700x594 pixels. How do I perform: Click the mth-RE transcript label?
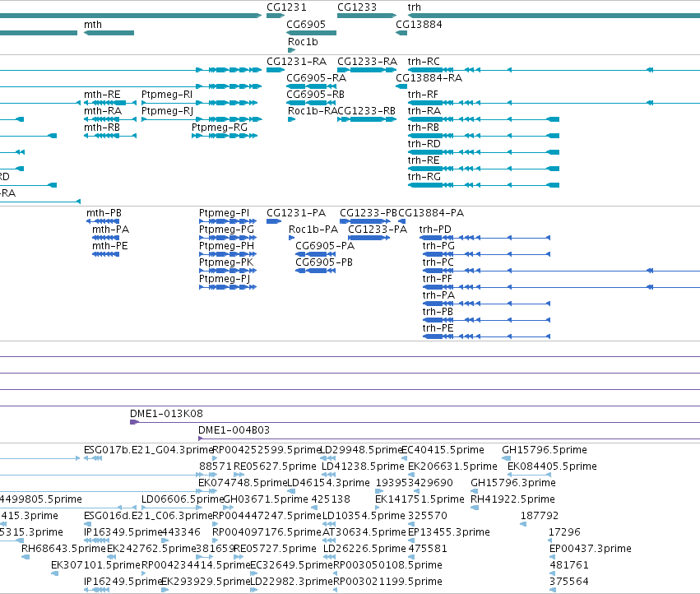coord(102,95)
